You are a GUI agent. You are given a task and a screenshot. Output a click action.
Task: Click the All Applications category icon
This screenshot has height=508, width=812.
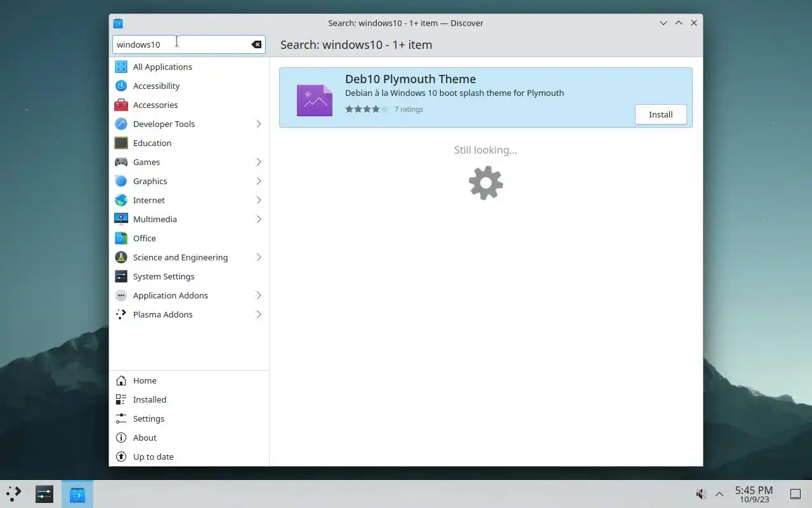[x=121, y=67]
